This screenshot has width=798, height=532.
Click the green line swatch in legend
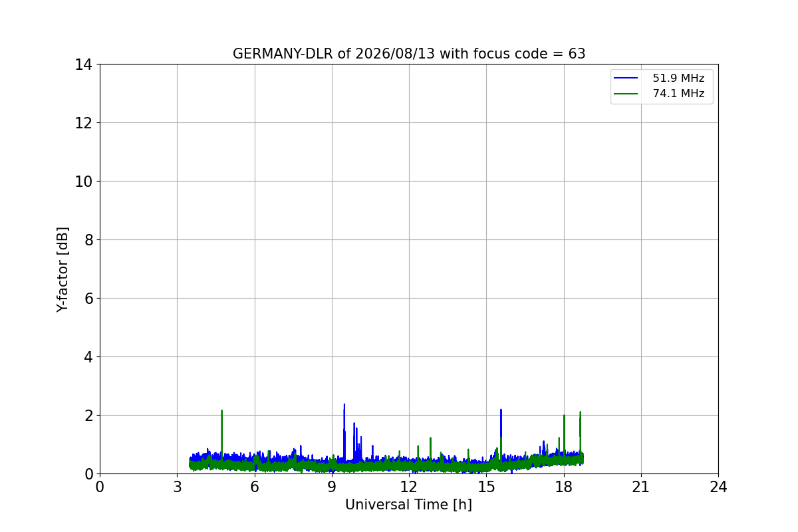pos(626,94)
